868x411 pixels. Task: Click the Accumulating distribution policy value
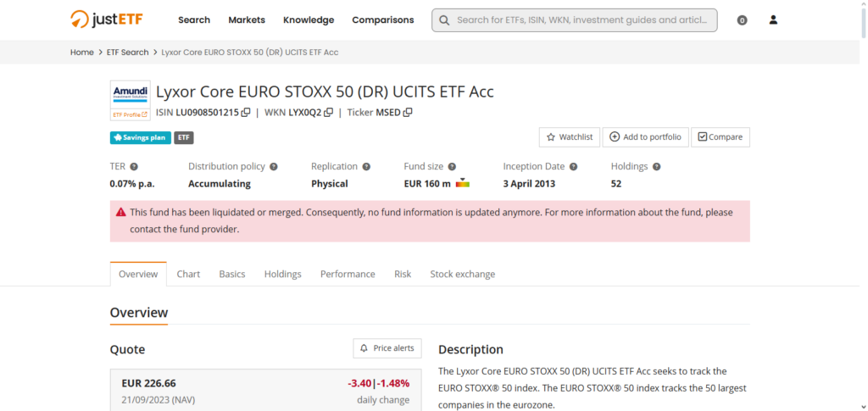[220, 184]
